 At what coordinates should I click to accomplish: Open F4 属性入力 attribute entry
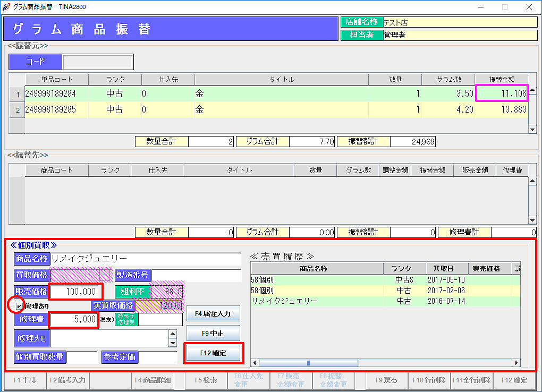(213, 313)
